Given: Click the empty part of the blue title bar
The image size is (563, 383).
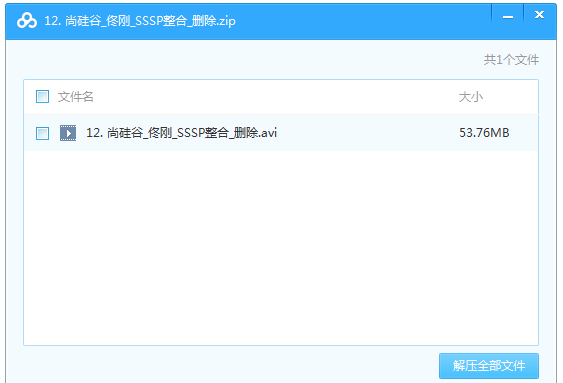Looking at the screenshot, I should [363, 21].
